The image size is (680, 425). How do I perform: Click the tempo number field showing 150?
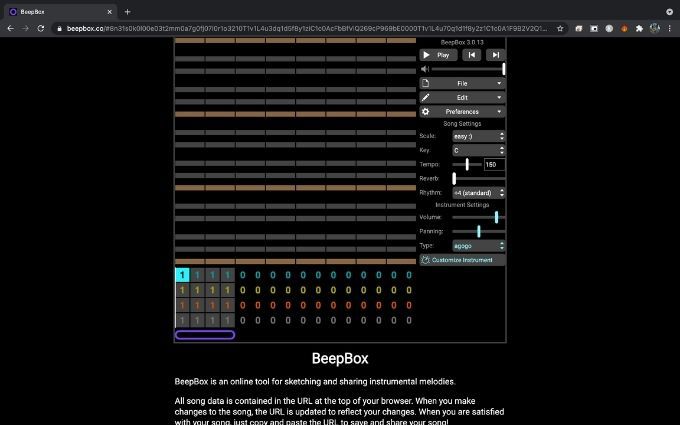point(494,165)
